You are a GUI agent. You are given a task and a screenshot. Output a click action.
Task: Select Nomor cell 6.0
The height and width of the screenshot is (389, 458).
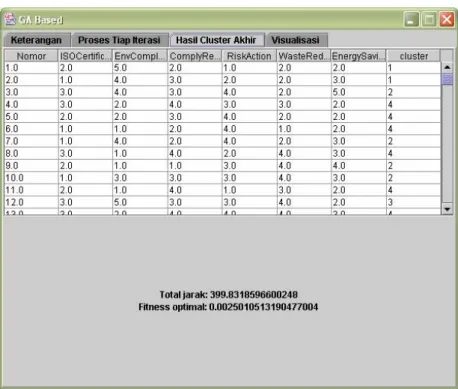31,129
